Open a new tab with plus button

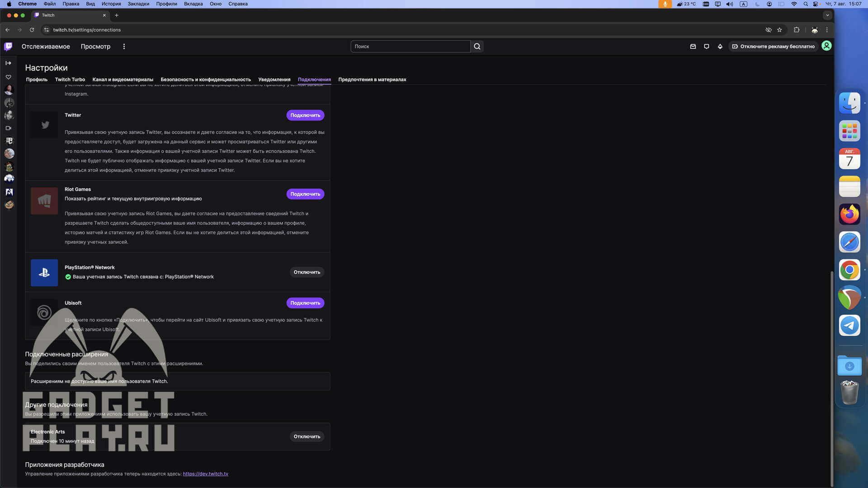(x=117, y=15)
